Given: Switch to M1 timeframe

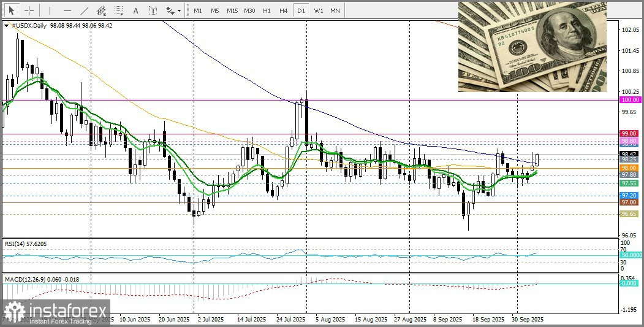Looking at the screenshot, I should [197, 10].
